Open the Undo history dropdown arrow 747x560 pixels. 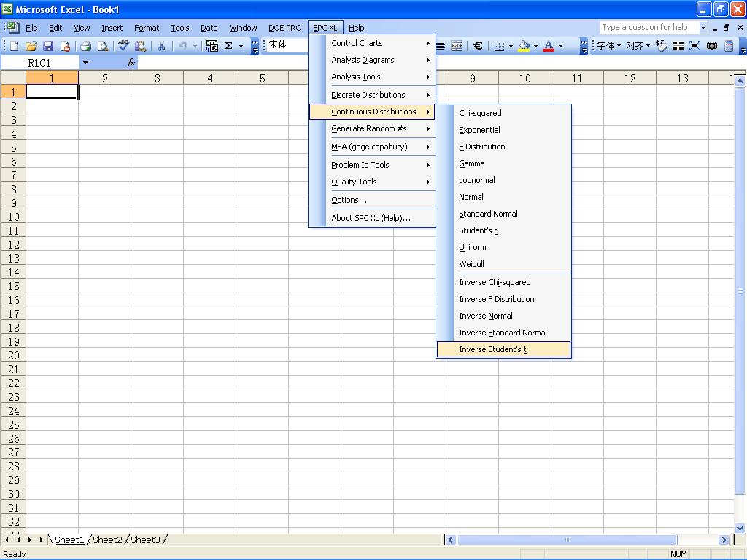pyautogui.click(x=195, y=46)
